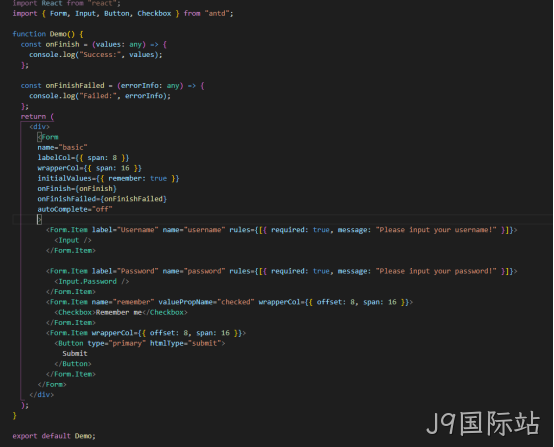Click the autoComplete="off" attribute
The image size is (554, 447).
pos(75,209)
